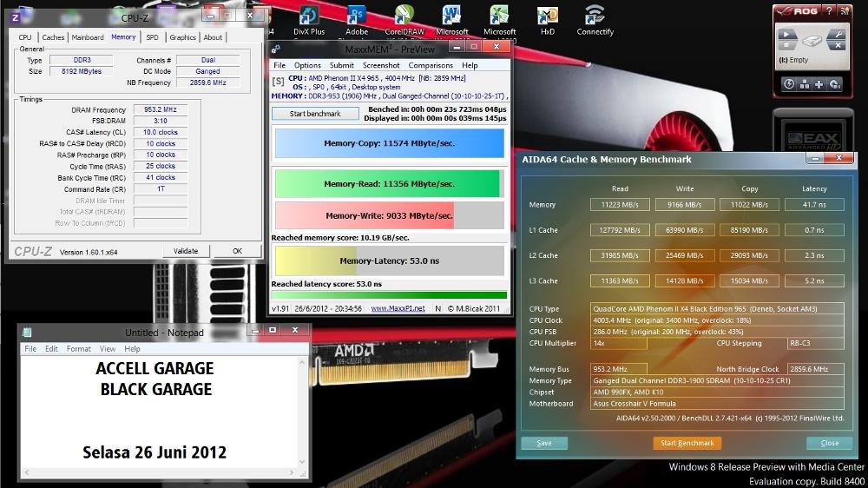Click the lightning bolt icon in ROG gadget

[789, 84]
